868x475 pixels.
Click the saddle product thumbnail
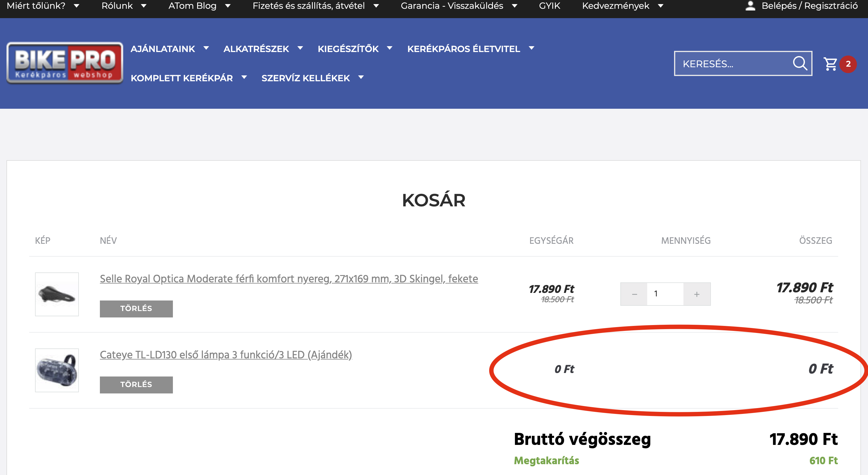57,294
